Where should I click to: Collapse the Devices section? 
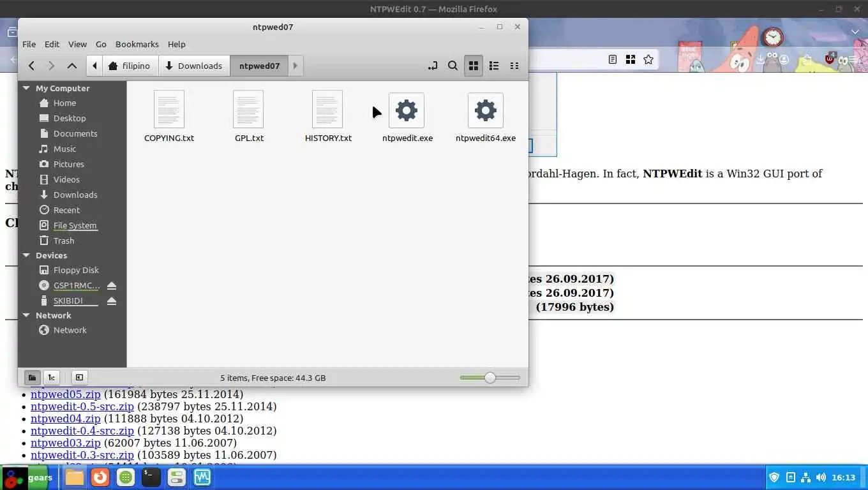click(x=26, y=255)
